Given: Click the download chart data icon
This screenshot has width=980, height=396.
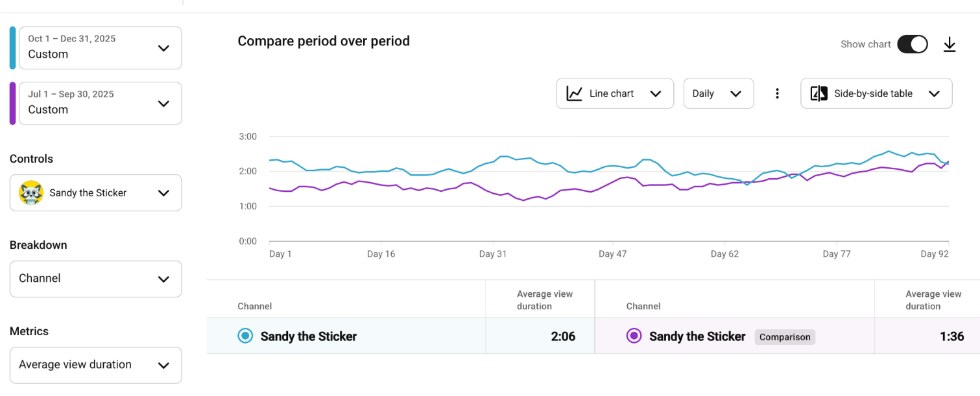Looking at the screenshot, I should (950, 45).
